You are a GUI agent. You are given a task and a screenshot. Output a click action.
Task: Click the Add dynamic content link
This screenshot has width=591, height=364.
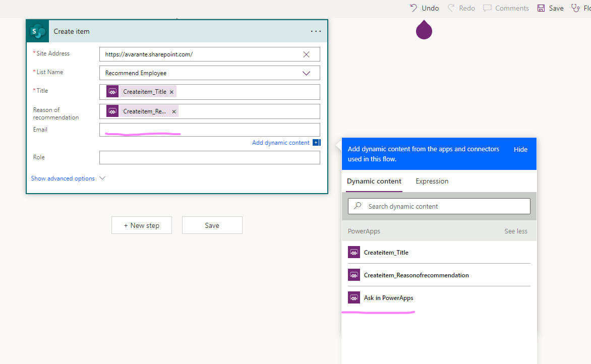pyautogui.click(x=281, y=143)
